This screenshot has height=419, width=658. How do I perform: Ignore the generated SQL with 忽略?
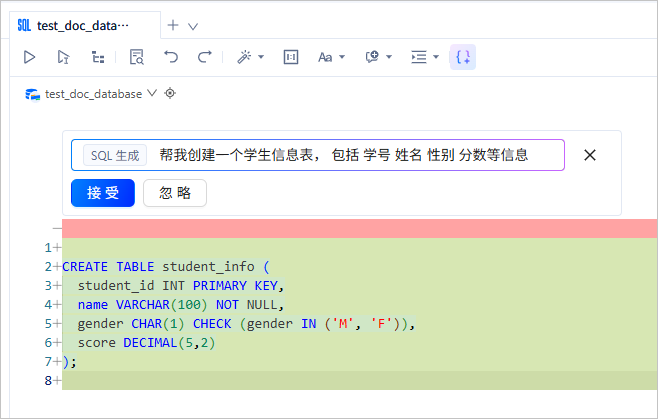pyautogui.click(x=175, y=193)
